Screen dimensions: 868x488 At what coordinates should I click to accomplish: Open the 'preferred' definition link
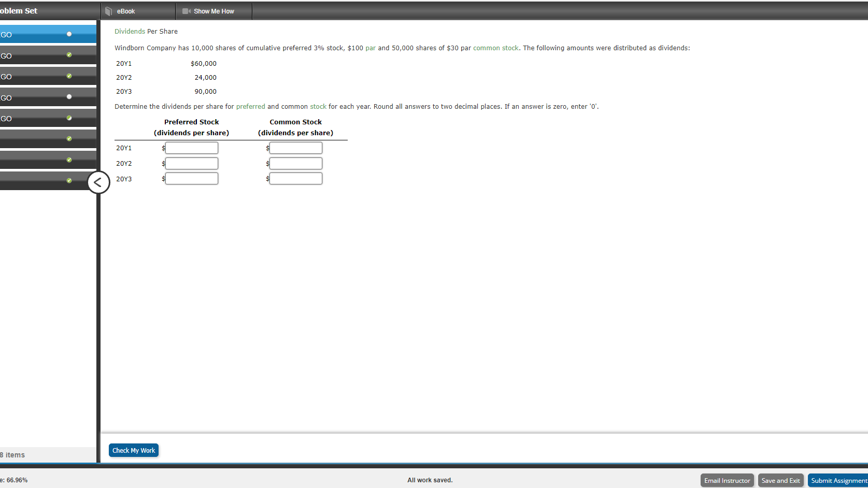[250, 106]
